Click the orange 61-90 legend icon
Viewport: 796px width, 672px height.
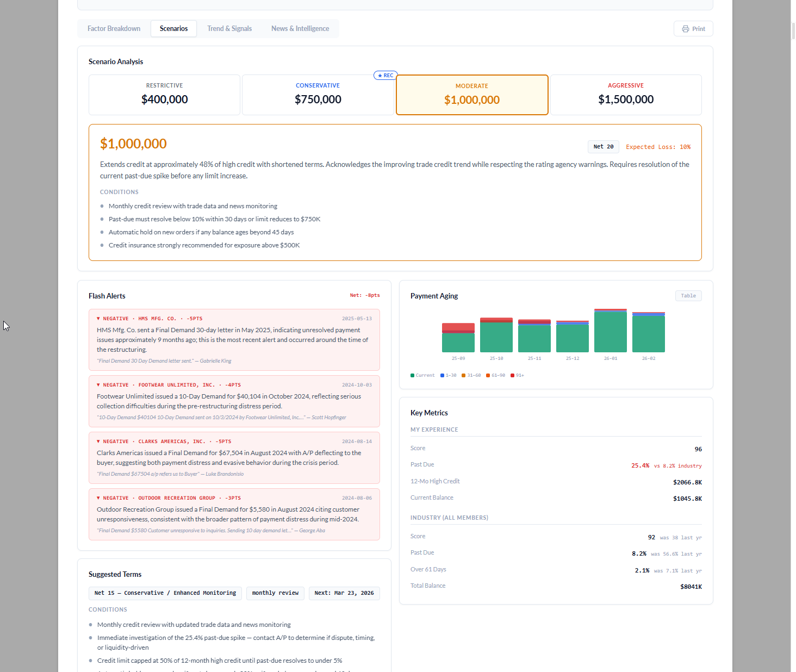pos(488,375)
